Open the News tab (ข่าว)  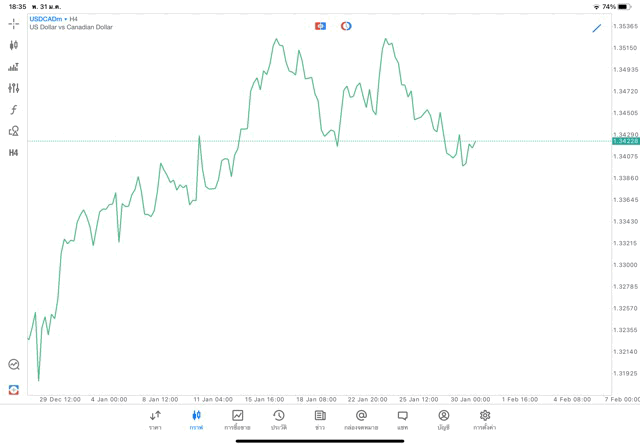(x=320, y=420)
